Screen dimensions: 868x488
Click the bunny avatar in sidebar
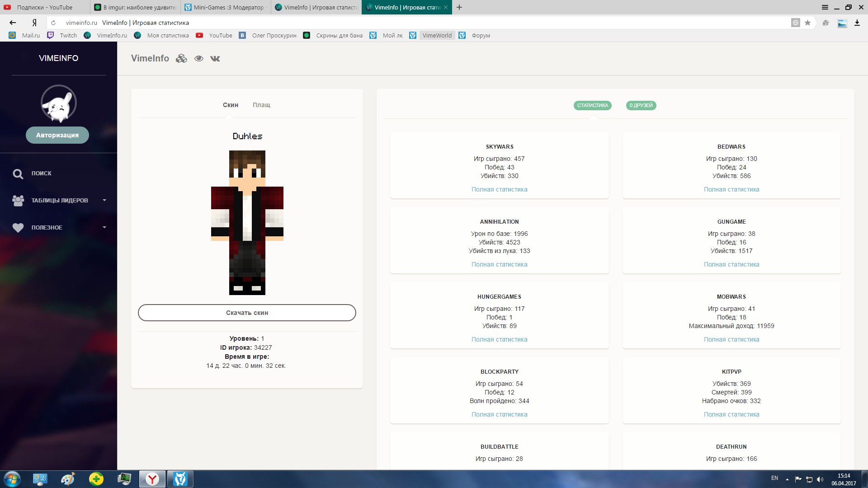[59, 103]
